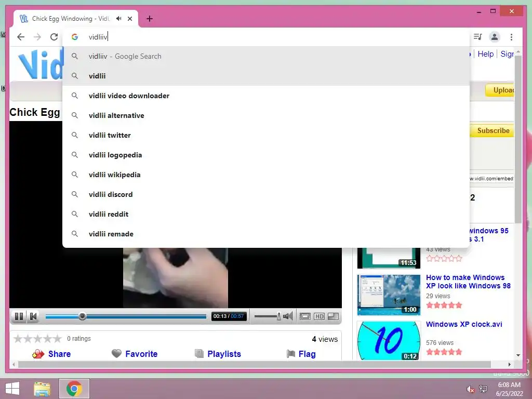This screenshot has width=532, height=399.
Task: Flag the video with the Flag link
Action: 307,354
